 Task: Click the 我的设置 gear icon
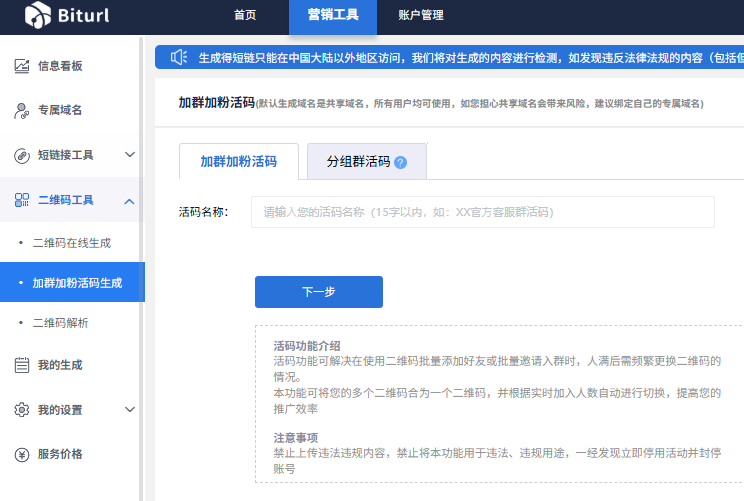(x=22, y=410)
